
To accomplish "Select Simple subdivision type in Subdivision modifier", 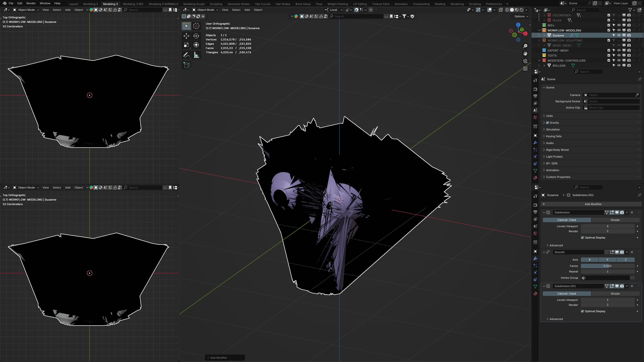I will point(615,220).
